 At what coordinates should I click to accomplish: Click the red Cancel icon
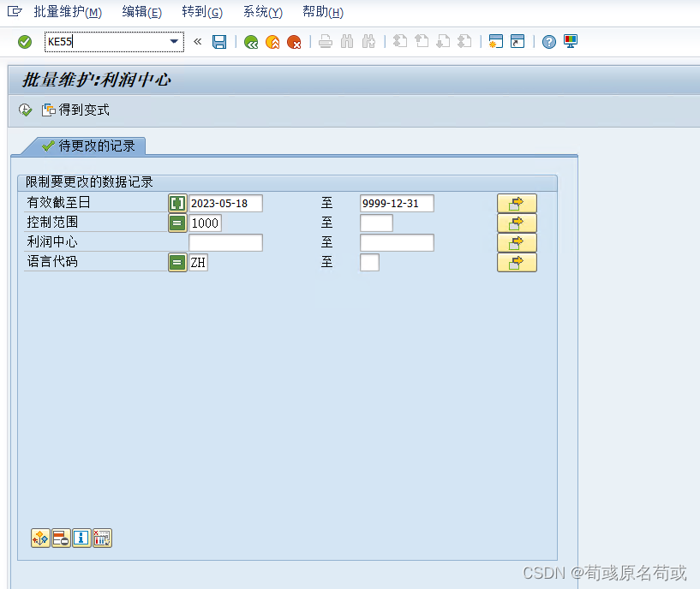point(294,42)
